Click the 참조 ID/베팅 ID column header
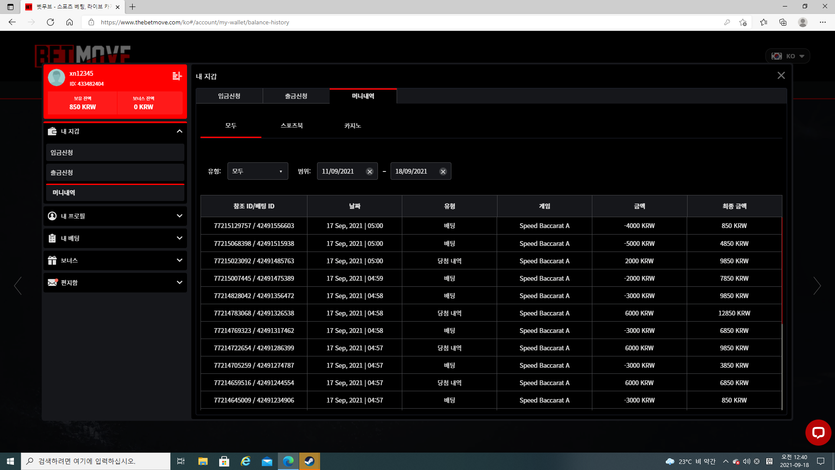Screen dimensions: 835x470 [x=254, y=206]
